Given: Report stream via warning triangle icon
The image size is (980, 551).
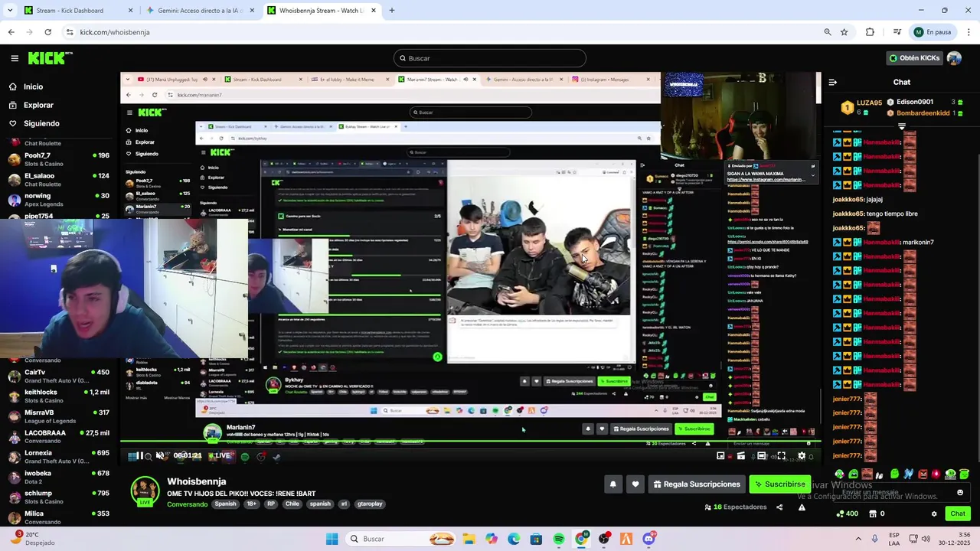Looking at the screenshot, I should [802, 507].
